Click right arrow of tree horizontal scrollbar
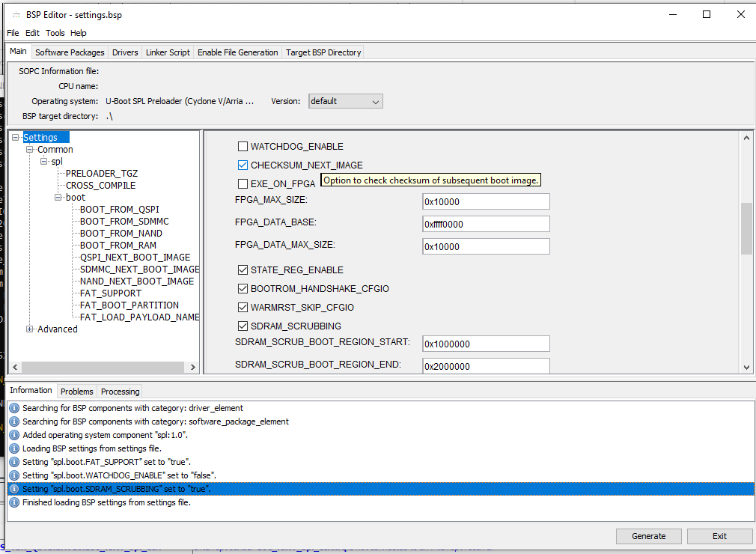Image resolution: width=756 pixels, height=554 pixels. tap(192, 368)
